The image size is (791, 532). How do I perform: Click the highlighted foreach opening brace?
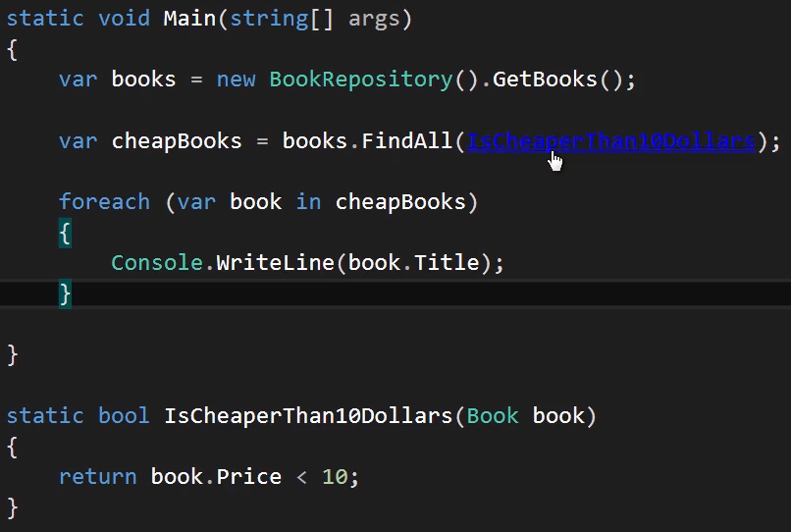click(65, 233)
